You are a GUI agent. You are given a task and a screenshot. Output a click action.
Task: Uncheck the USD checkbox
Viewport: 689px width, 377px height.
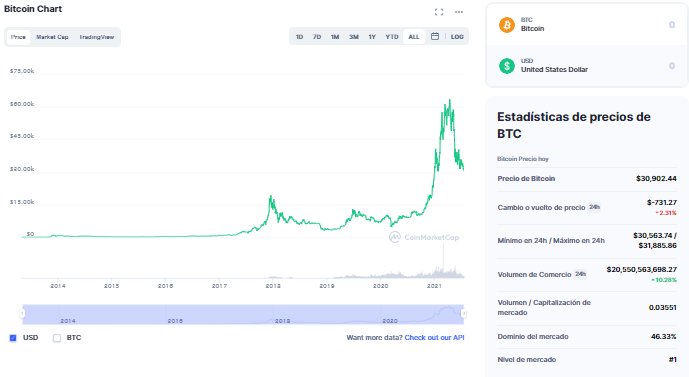tap(13, 338)
